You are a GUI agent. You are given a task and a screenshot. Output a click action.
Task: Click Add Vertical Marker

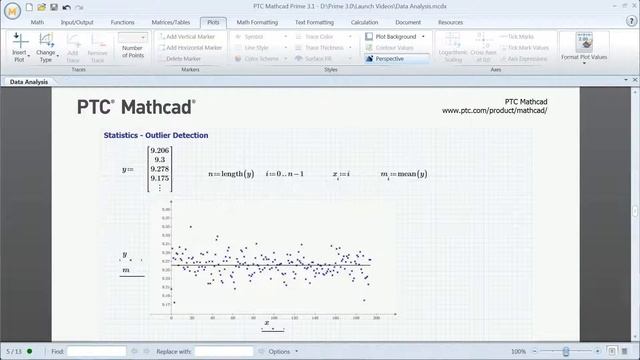pyautogui.click(x=187, y=37)
